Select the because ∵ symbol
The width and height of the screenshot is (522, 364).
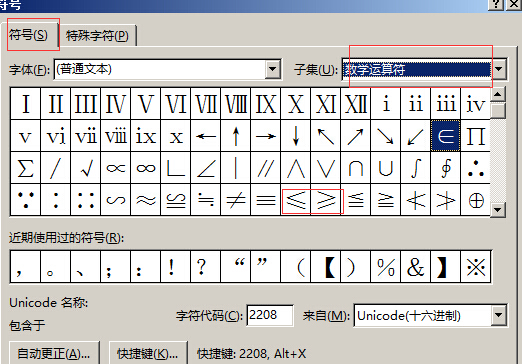coord(26,200)
